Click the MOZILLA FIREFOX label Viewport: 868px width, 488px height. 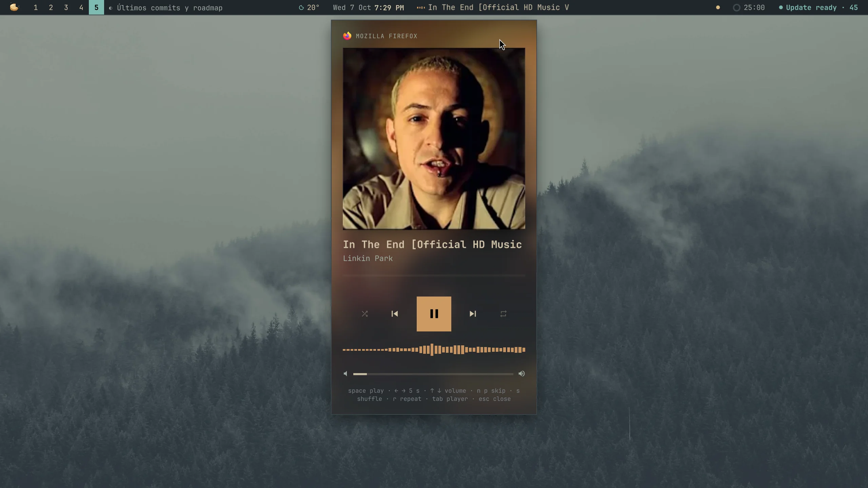pos(387,36)
